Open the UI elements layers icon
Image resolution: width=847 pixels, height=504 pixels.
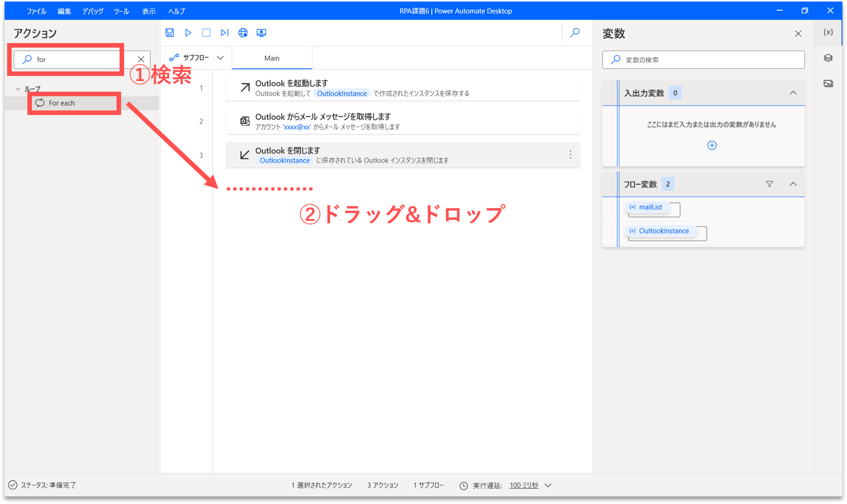click(828, 58)
